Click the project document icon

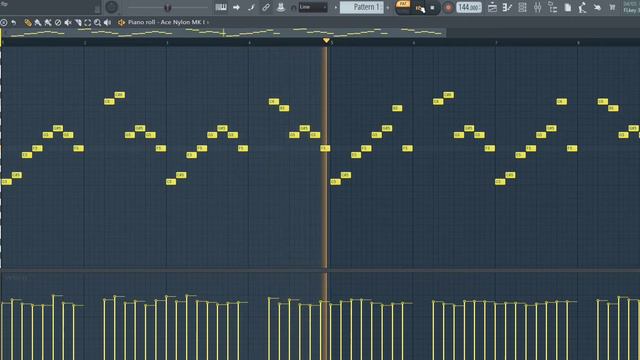pos(568,7)
